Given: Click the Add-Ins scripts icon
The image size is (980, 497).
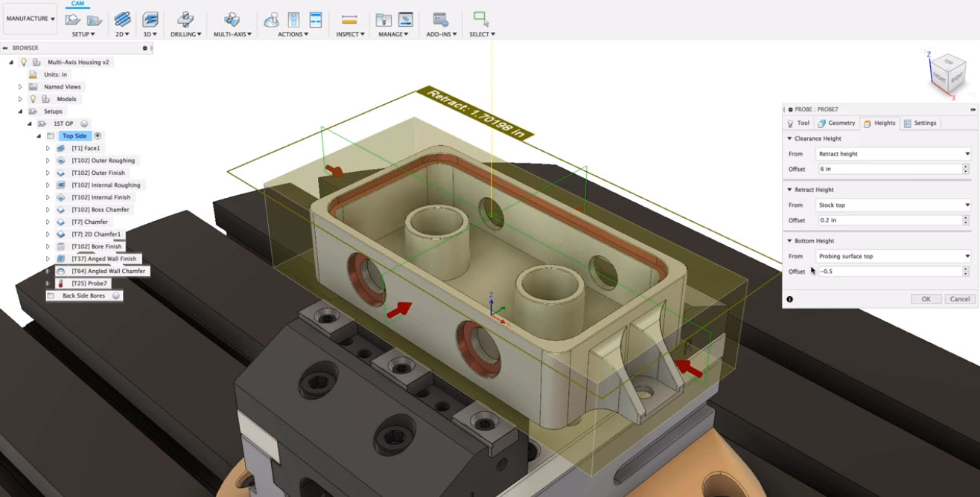Looking at the screenshot, I should tap(440, 19).
